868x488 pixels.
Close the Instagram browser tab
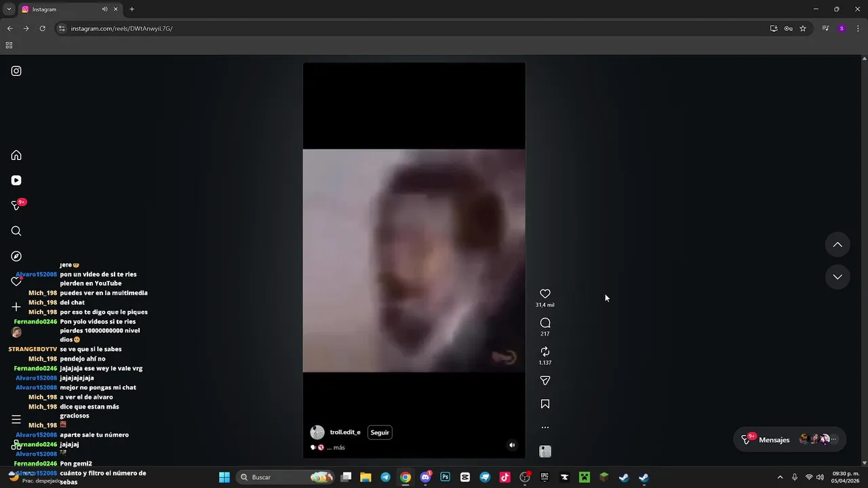116,9
